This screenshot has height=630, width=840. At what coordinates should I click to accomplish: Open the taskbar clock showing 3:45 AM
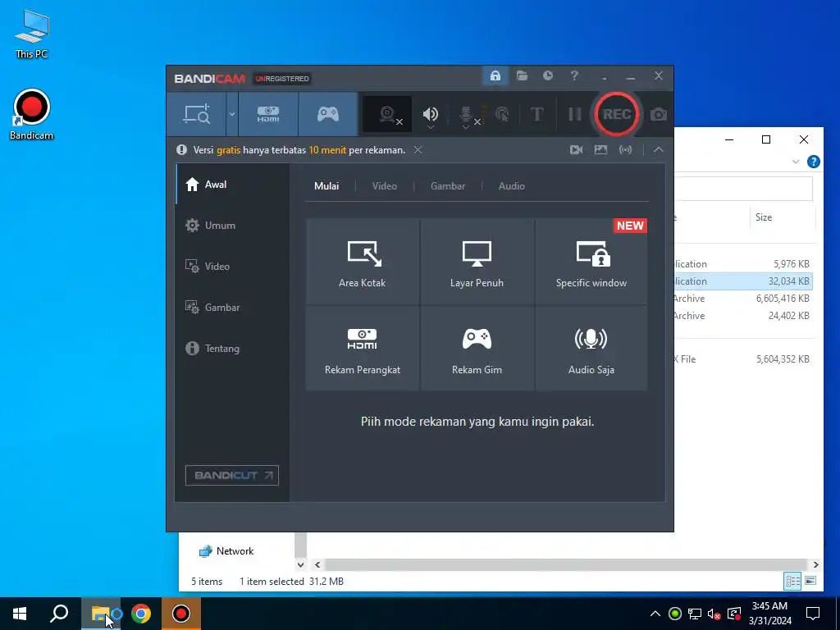coord(769,614)
